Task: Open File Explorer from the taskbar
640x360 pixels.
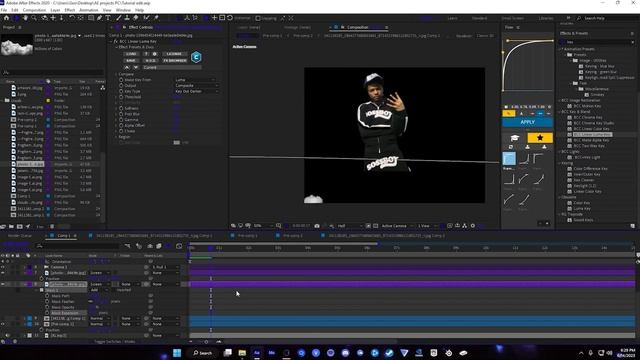Action: tap(242, 353)
